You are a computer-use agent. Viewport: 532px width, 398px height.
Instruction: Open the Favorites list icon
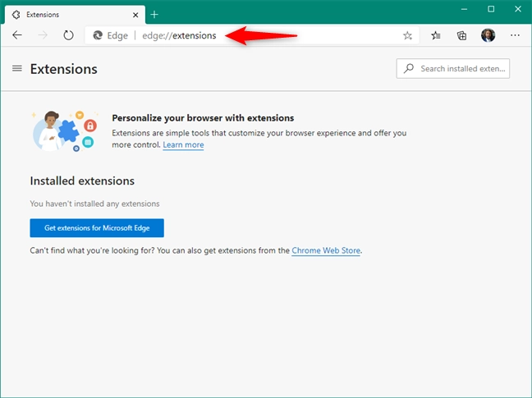point(436,35)
